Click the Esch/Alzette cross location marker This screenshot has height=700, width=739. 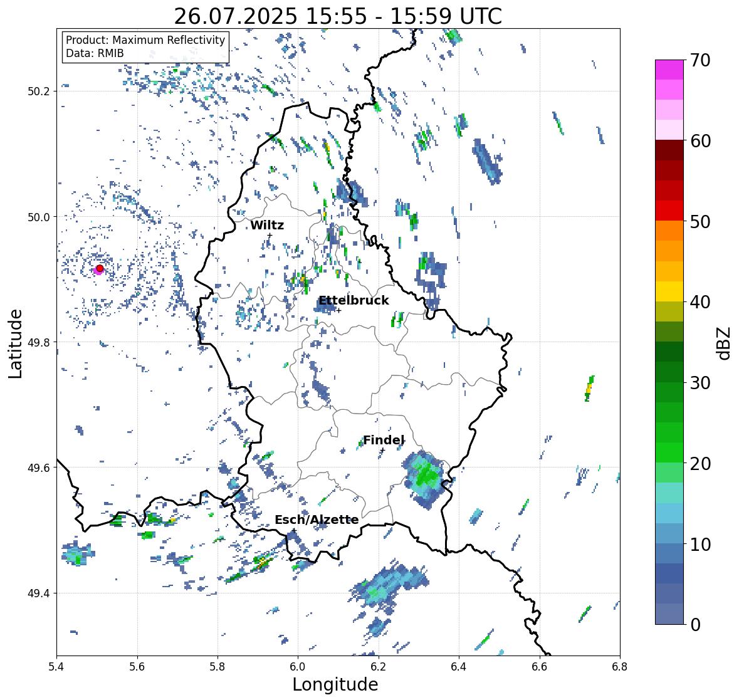click(x=294, y=530)
